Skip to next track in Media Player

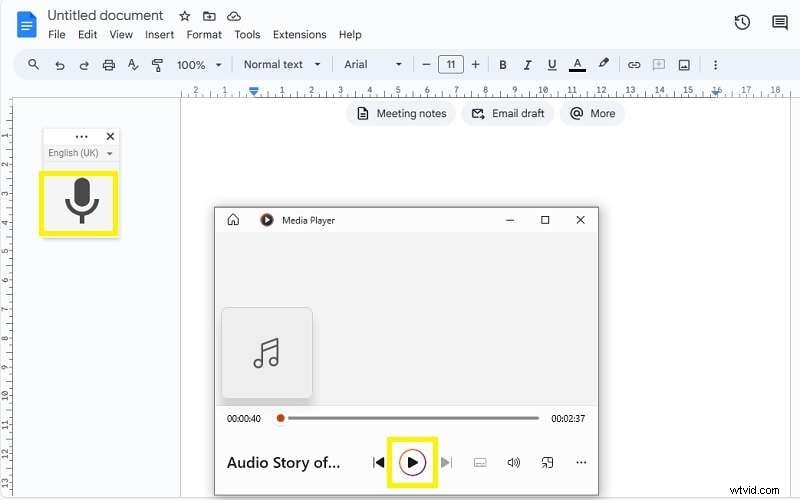pos(446,463)
